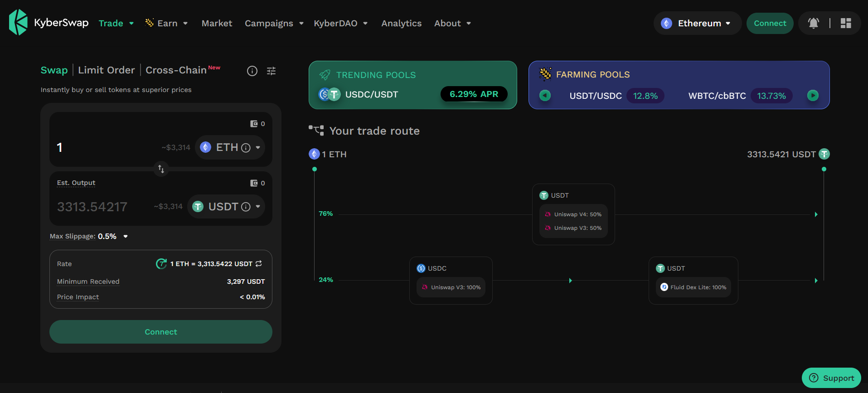
Task: Open the notifications bell
Action: (x=814, y=23)
